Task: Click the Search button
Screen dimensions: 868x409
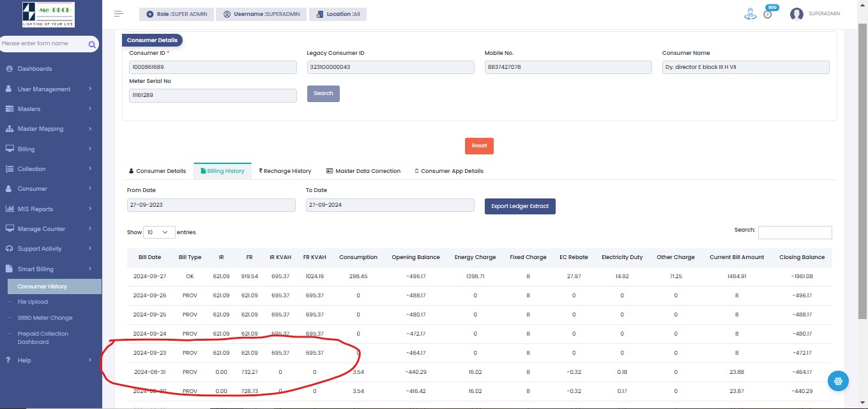Action: (323, 94)
